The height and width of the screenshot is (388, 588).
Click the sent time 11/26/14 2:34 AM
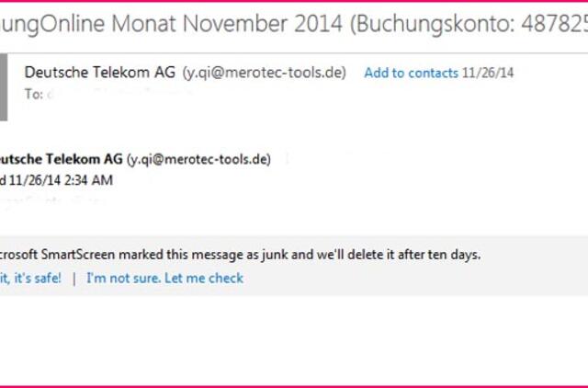(x=60, y=180)
